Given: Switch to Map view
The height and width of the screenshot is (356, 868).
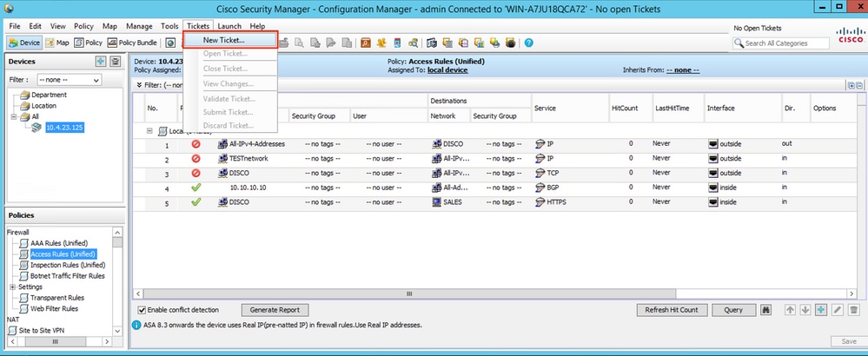Looking at the screenshot, I should coord(57,43).
